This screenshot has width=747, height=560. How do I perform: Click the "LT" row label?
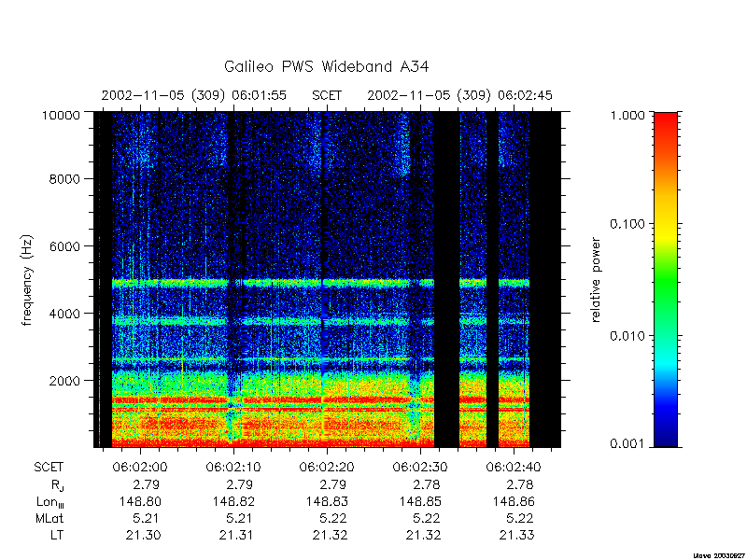[x=57, y=535]
